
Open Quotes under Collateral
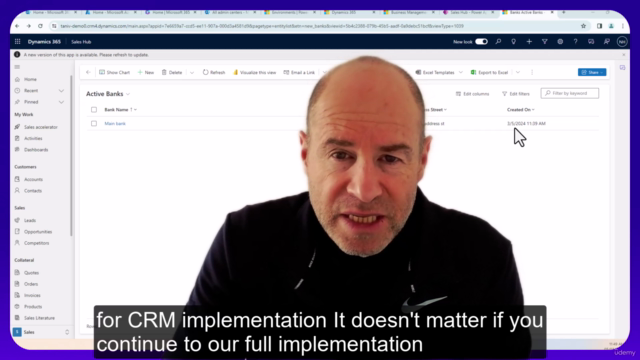[x=31, y=273]
